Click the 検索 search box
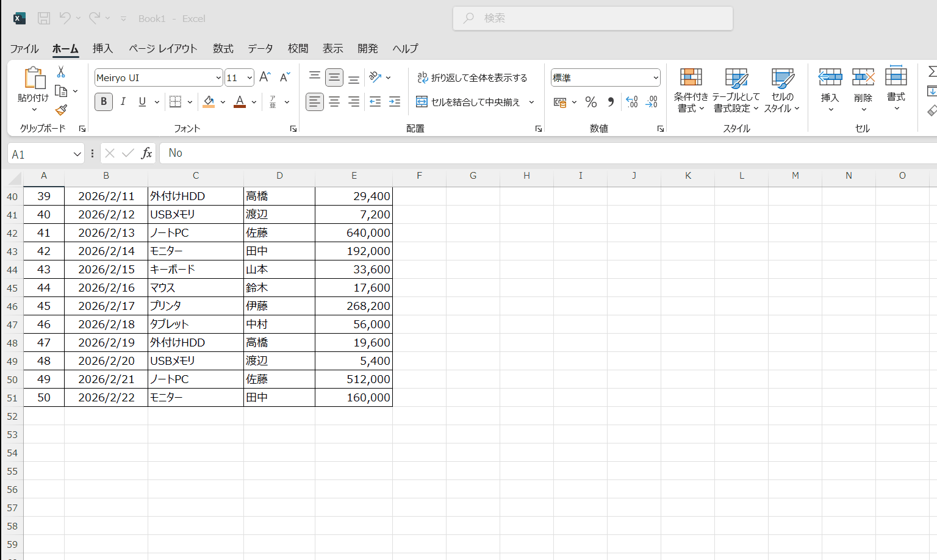This screenshot has height=560, width=937. click(593, 18)
